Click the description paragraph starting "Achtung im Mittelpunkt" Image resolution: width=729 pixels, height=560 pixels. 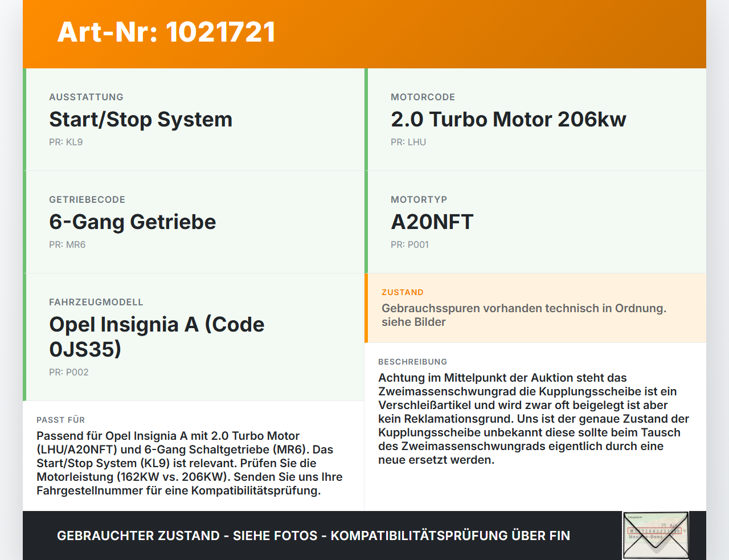[x=534, y=419]
